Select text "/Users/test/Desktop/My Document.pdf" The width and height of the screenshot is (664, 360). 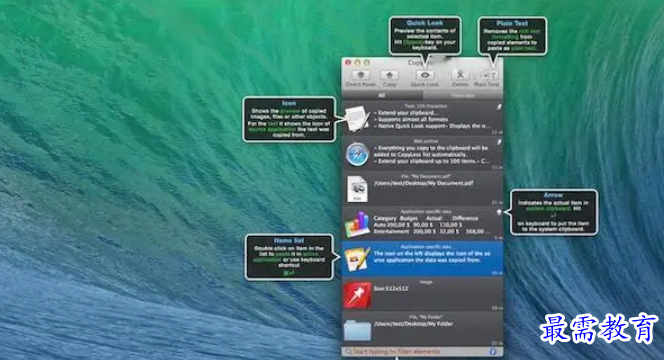point(423,183)
